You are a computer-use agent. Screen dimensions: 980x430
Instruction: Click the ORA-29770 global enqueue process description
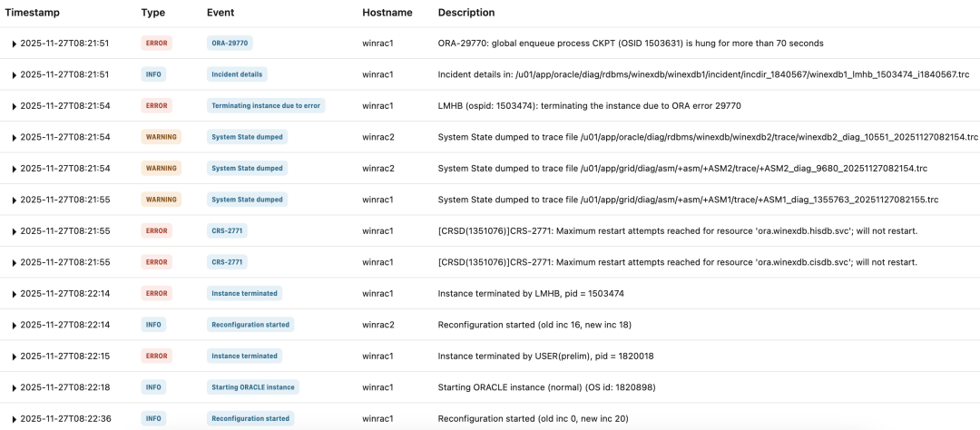[631, 44]
